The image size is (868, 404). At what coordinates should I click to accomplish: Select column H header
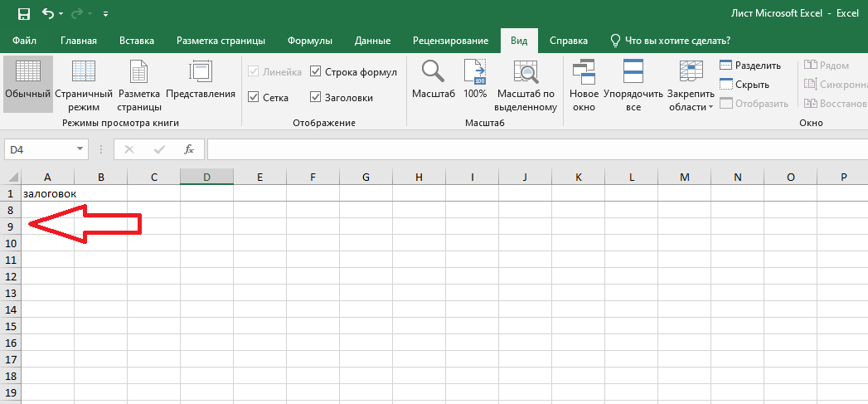(x=419, y=178)
